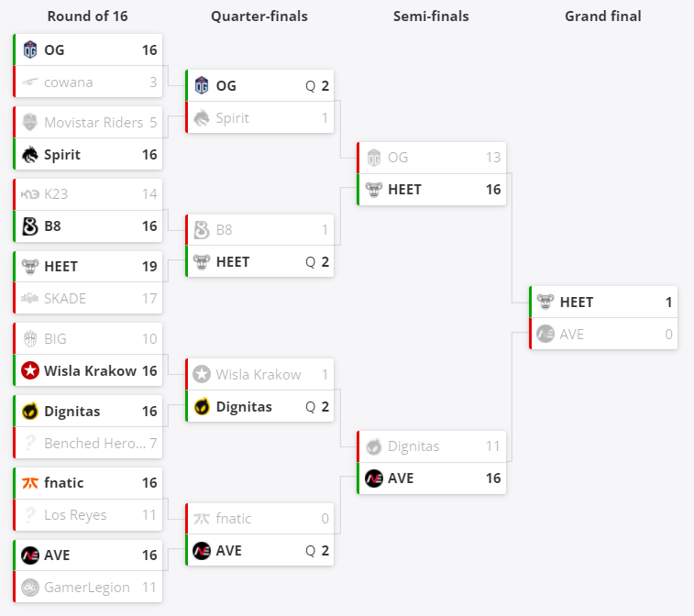Open the cowana team link
The height and width of the screenshot is (616, 694).
(68, 82)
